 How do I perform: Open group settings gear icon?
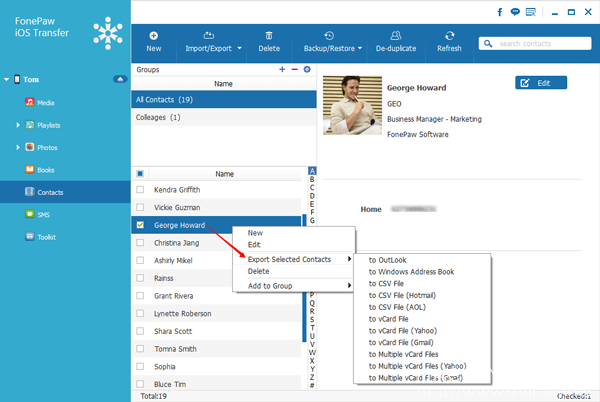[x=307, y=69]
